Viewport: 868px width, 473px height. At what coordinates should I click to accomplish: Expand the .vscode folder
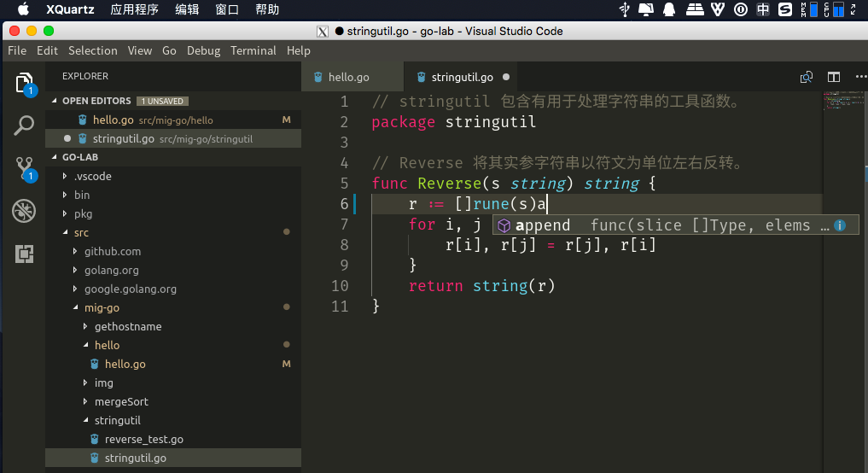click(92, 176)
